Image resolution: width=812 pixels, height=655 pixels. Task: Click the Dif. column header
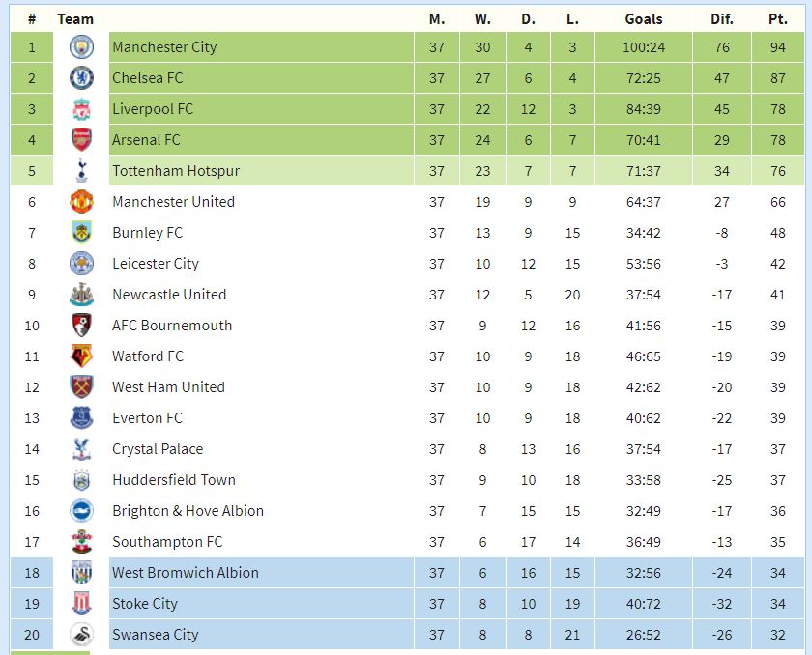coord(722,19)
